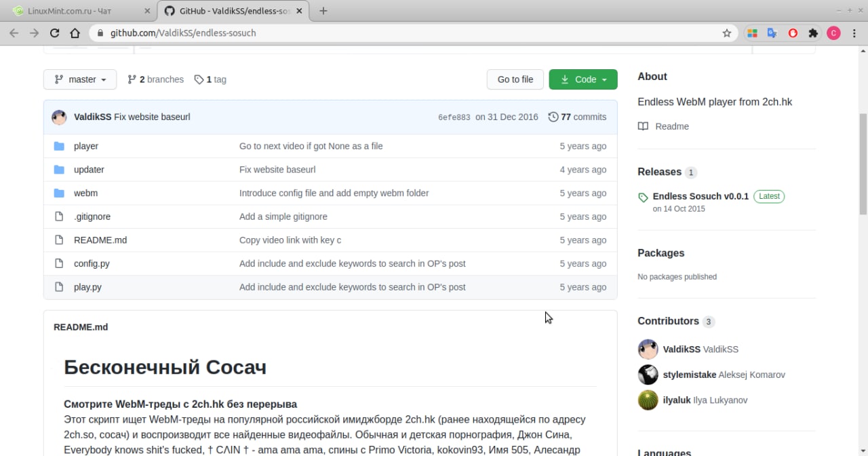Screen dimensions: 868x456
Task: Open a new browser tab
Action: pos(323,11)
